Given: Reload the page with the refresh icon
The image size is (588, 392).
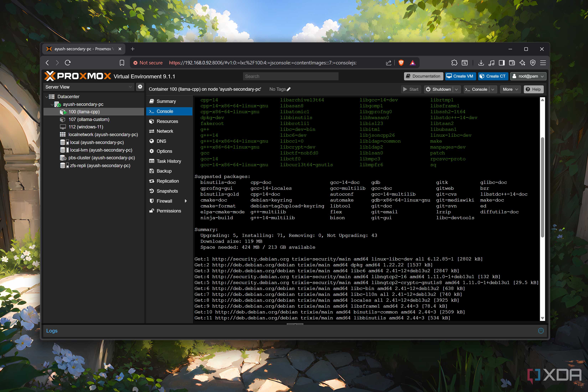Looking at the screenshot, I should click(x=68, y=63).
